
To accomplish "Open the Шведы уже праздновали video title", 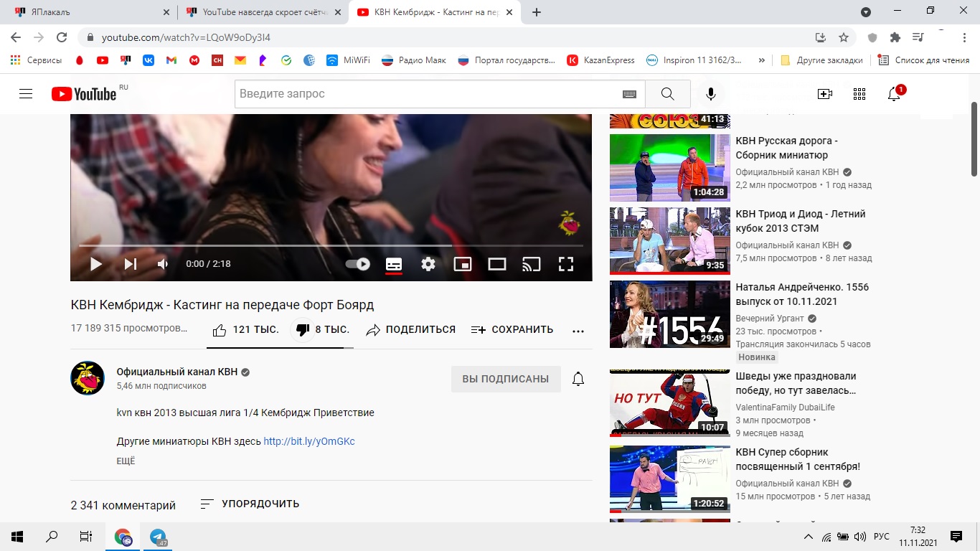I will tap(796, 383).
